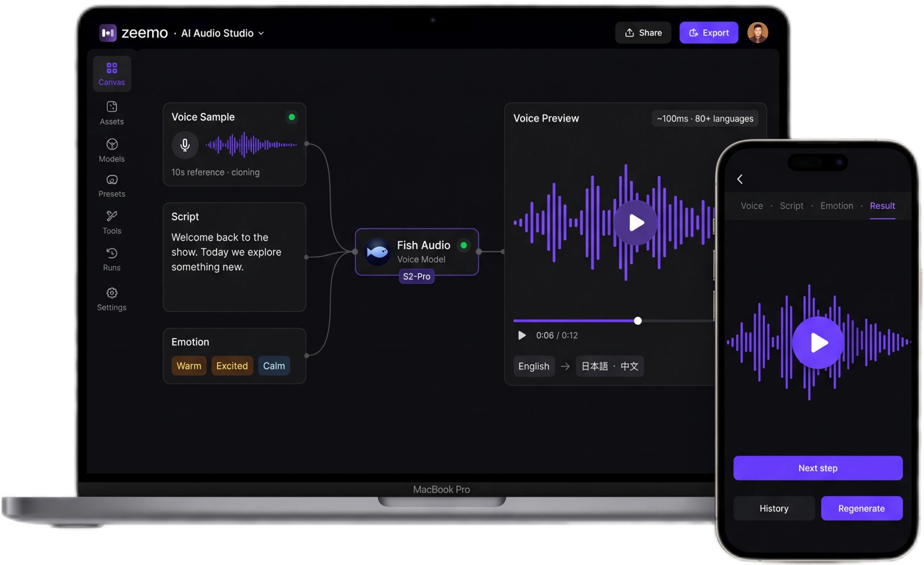This screenshot has height=565, width=924.
Task: Click the Script text box
Action: (235, 257)
